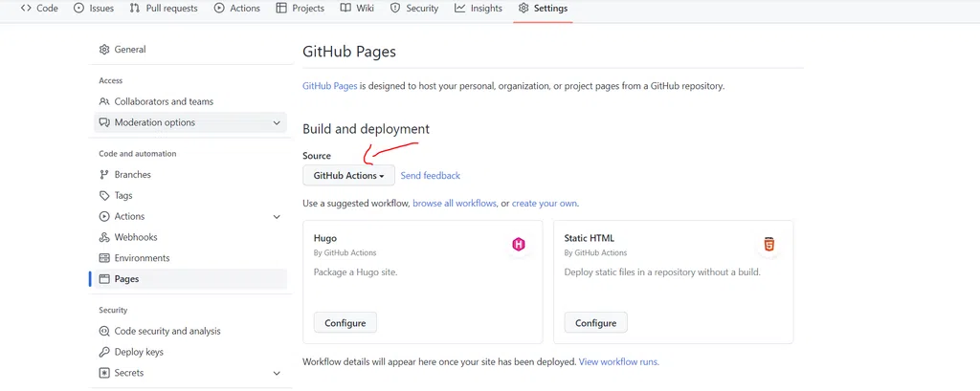The image size is (980, 391).
Task: Click the Wiki book icon
Action: pyautogui.click(x=345, y=8)
